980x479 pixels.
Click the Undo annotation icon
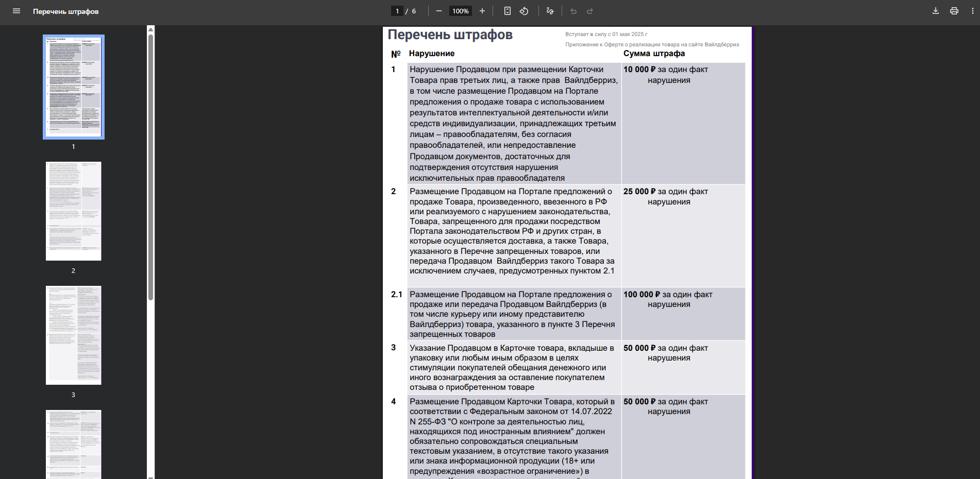[573, 10]
